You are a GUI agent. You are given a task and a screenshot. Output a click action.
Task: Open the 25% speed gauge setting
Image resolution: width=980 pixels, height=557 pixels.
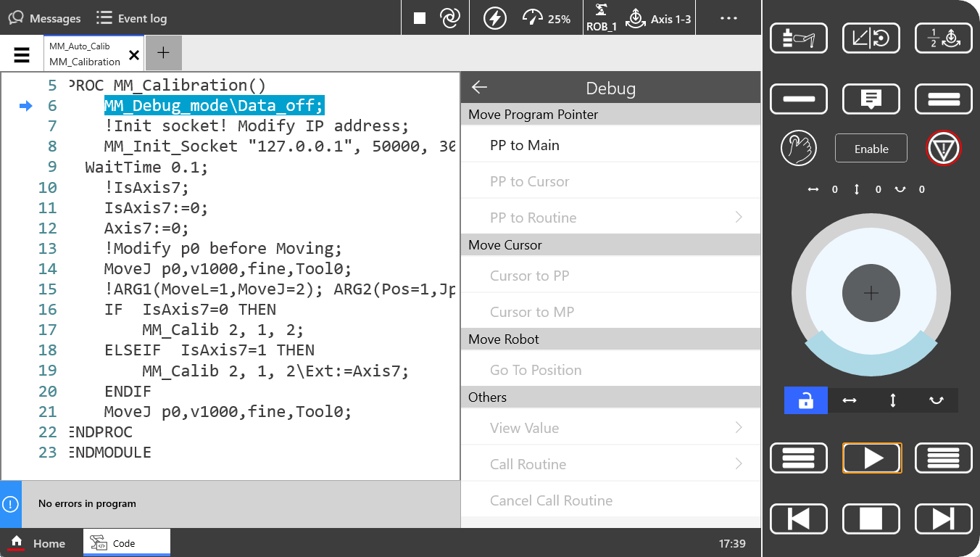click(546, 18)
